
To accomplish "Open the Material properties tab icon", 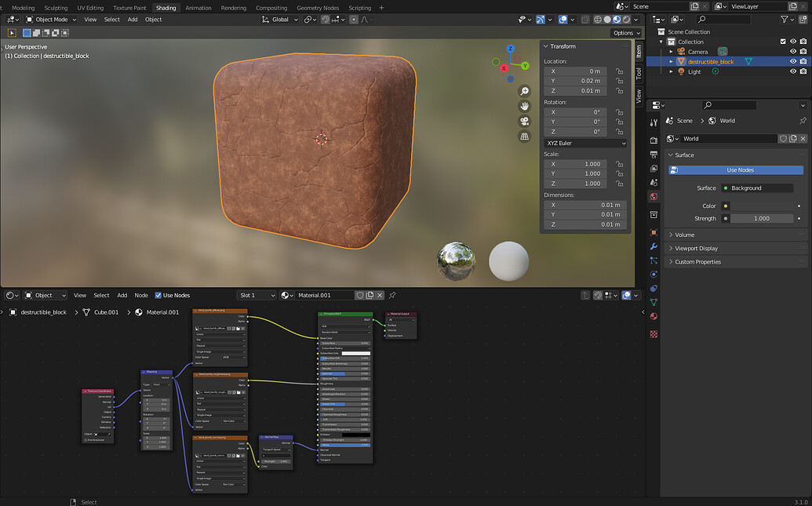I will (654, 316).
